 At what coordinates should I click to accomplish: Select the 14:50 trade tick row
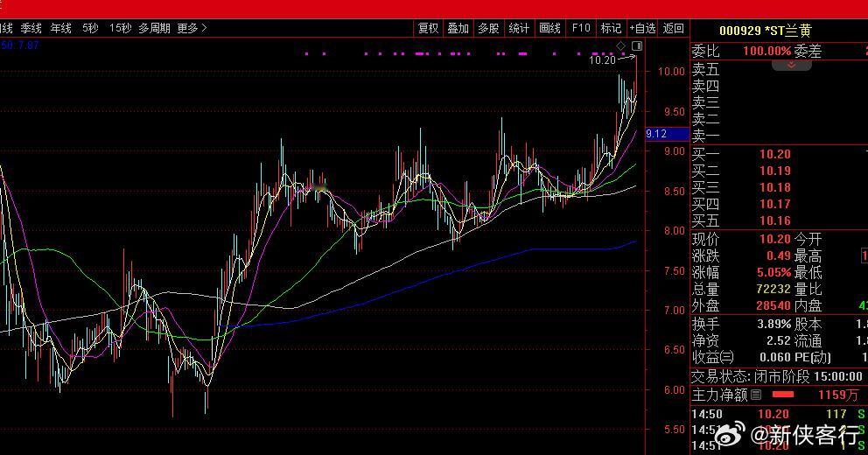(x=780, y=414)
